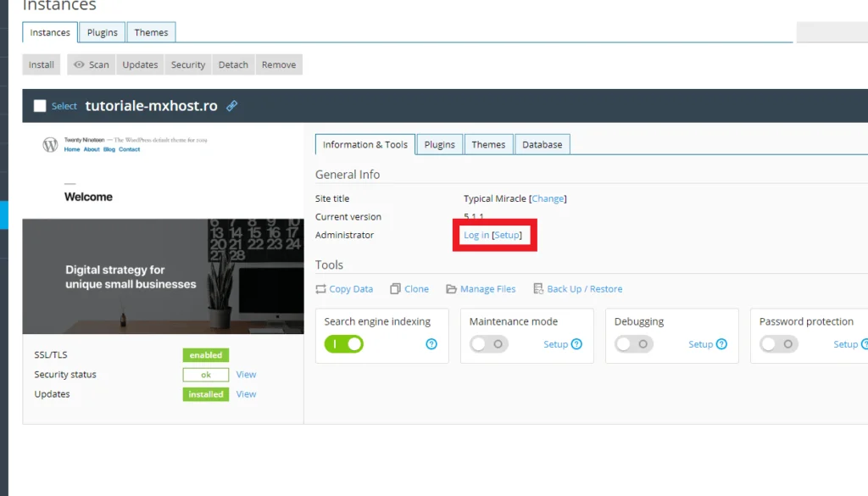
Task: Click the WordPress logo in the site preview
Action: [x=50, y=145]
